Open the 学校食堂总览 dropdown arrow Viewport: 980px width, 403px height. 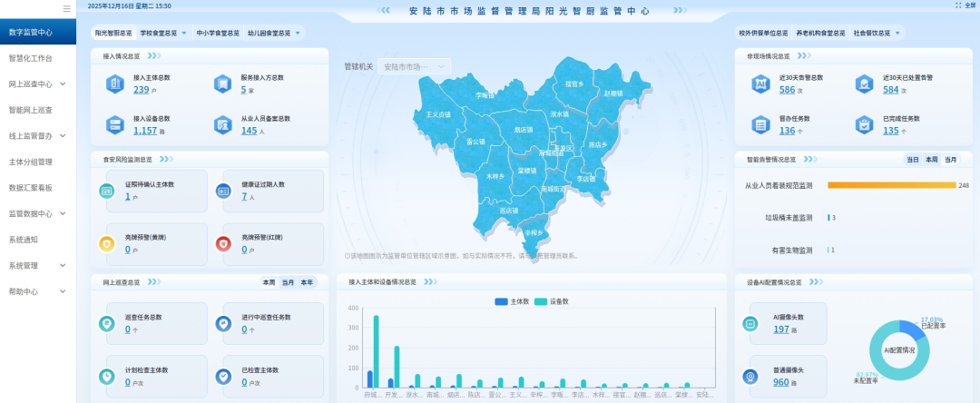[x=185, y=33]
